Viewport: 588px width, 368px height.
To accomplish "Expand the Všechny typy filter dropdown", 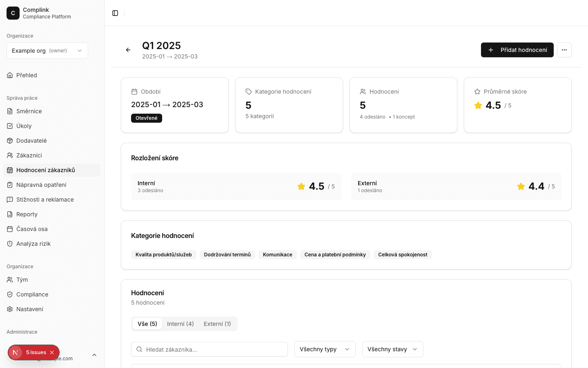I will coord(325,349).
